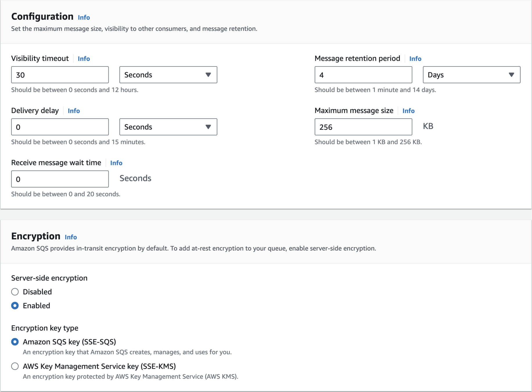Open Info link for Message retention period

(415, 59)
